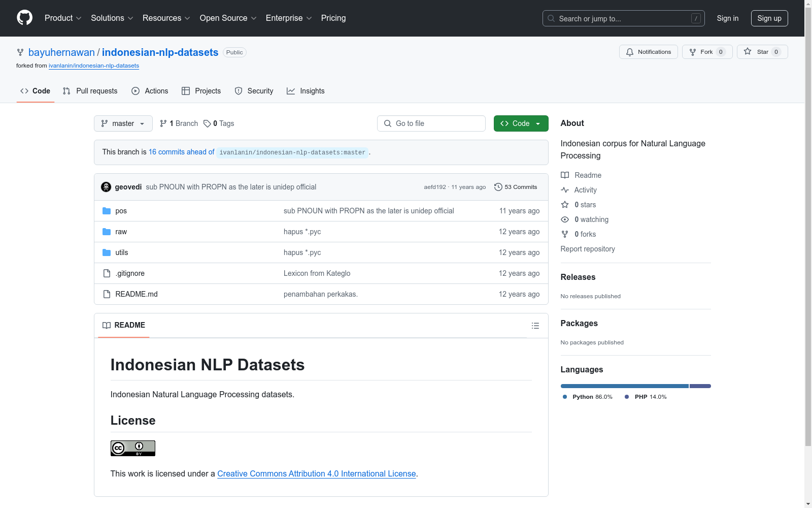The height and width of the screenshot is (508, 812).
Task: Click the .gitignore file icon
Action: tap(107, 273)
